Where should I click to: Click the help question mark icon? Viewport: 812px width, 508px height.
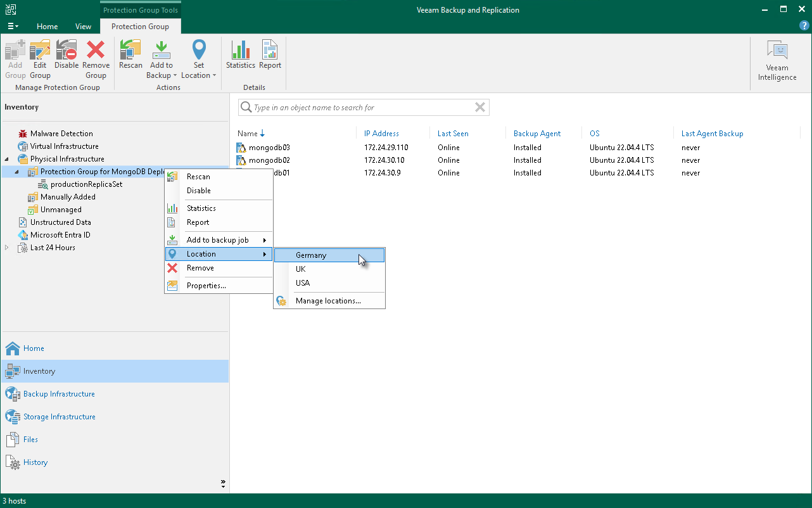[804, 26]
